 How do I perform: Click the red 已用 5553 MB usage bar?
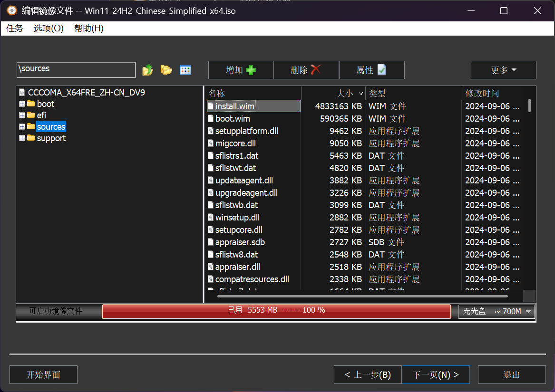pyautogui.click(x=276, y=311)
